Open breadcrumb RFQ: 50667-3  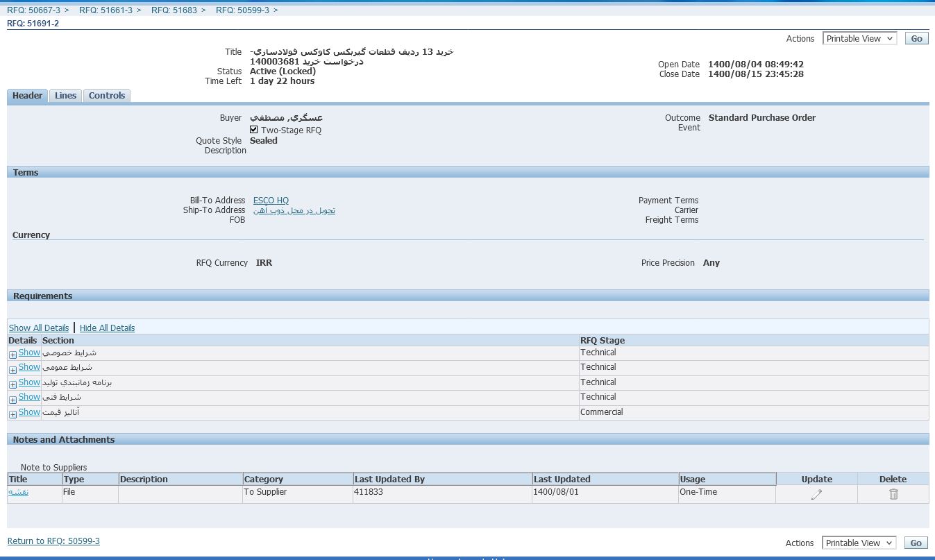[x=33, y=10]
